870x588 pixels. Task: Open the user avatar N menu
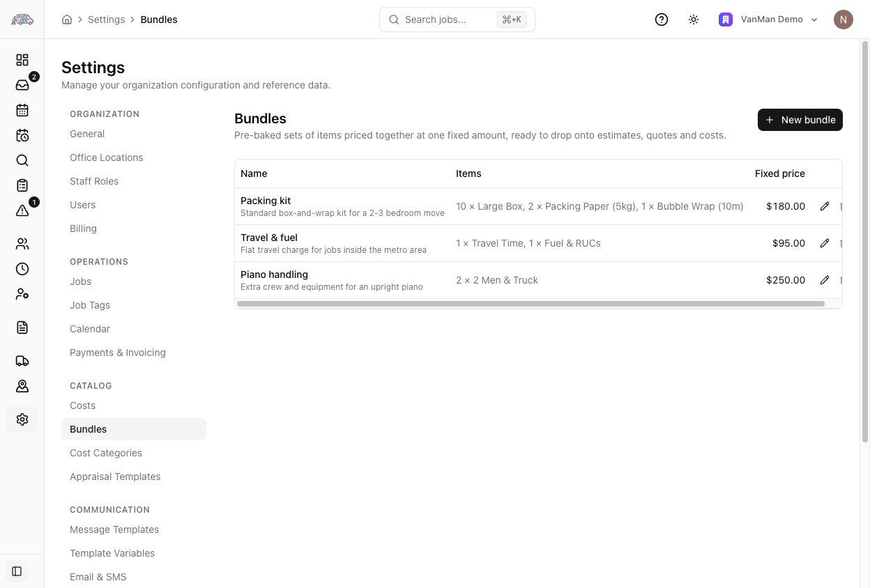pos(844,20)
